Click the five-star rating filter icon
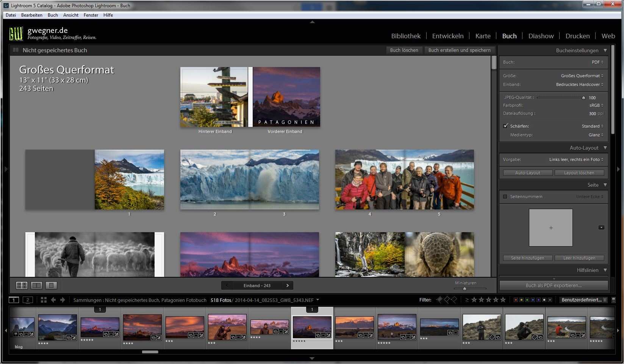This screenshot has width=624, height=364. [x=503, y=300]
